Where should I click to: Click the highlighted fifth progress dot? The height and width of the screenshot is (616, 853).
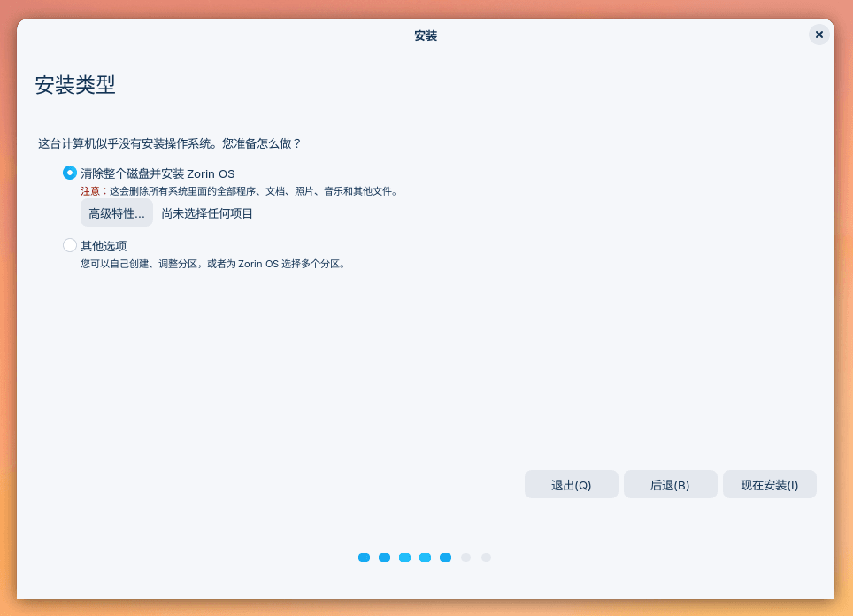[445, 558]
